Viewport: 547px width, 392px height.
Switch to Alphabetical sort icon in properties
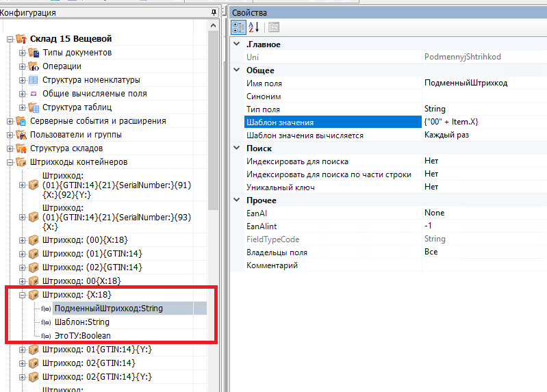point(253,27)
